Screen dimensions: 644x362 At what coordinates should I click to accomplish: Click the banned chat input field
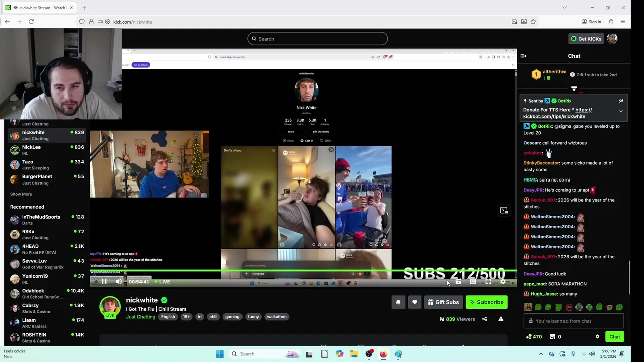574,321
